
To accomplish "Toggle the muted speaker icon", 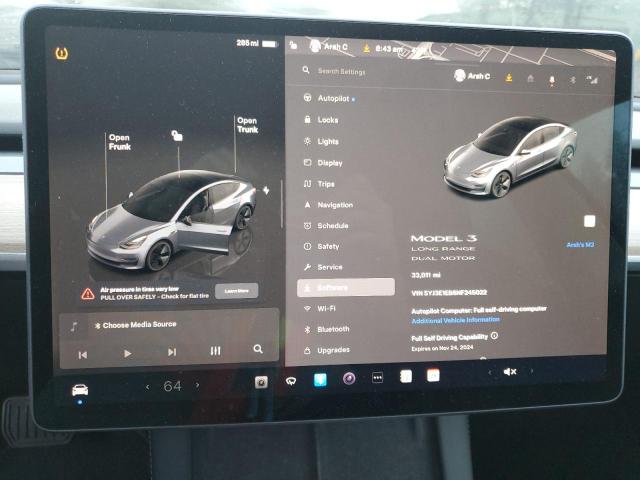I will 510,371.
